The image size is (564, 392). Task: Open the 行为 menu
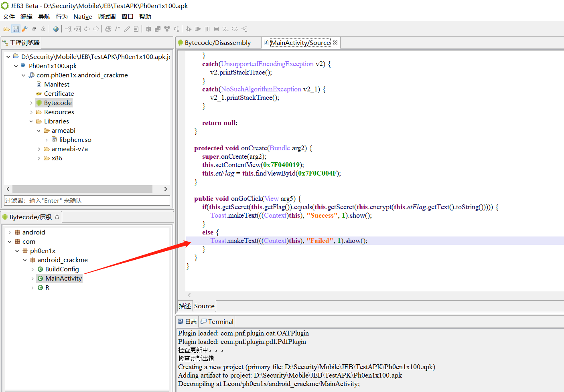click(62, 16)
